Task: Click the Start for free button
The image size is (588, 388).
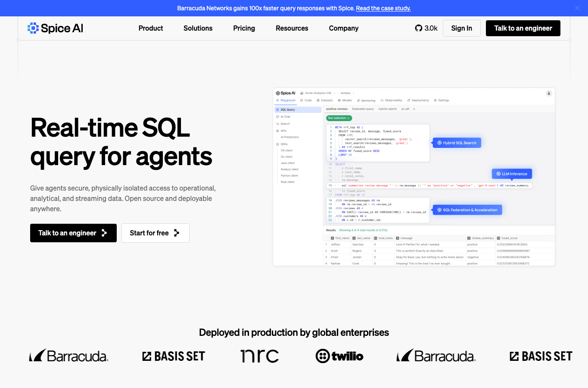Action: click(155, 233)
